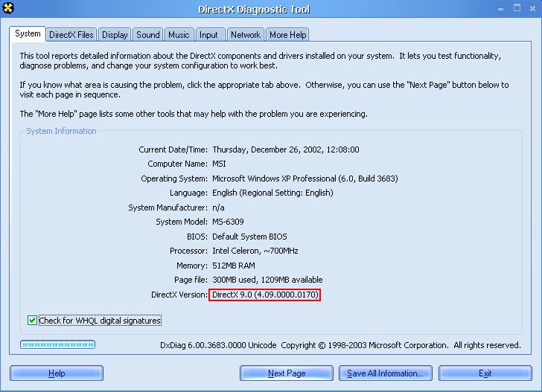This screenshot has width=542, height=392.
Task: Select the System tab
Action: [28, 34]
